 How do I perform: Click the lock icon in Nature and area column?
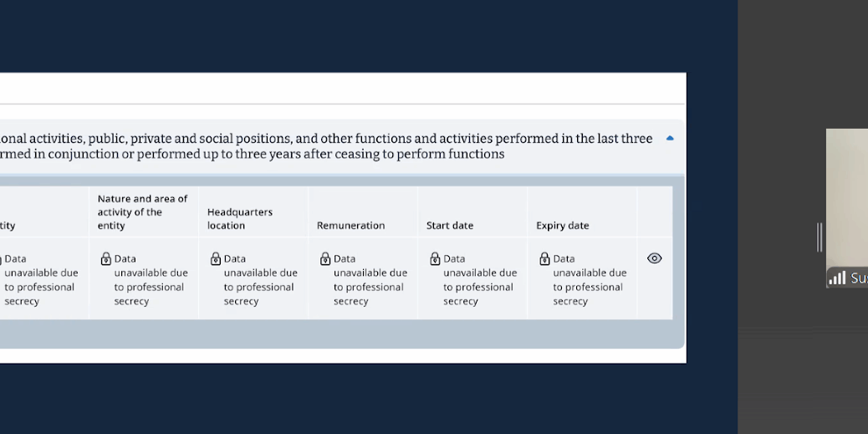click(x=105, y=259)
